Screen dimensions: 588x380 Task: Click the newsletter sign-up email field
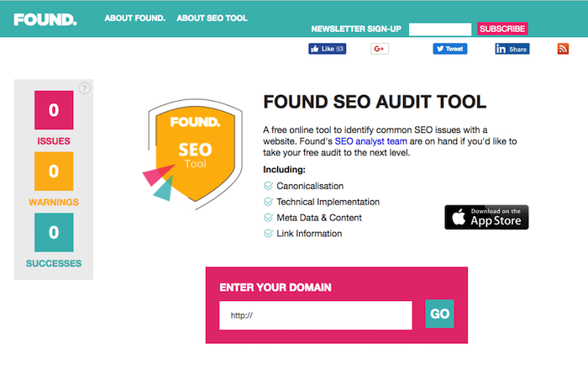coord(439,29)
